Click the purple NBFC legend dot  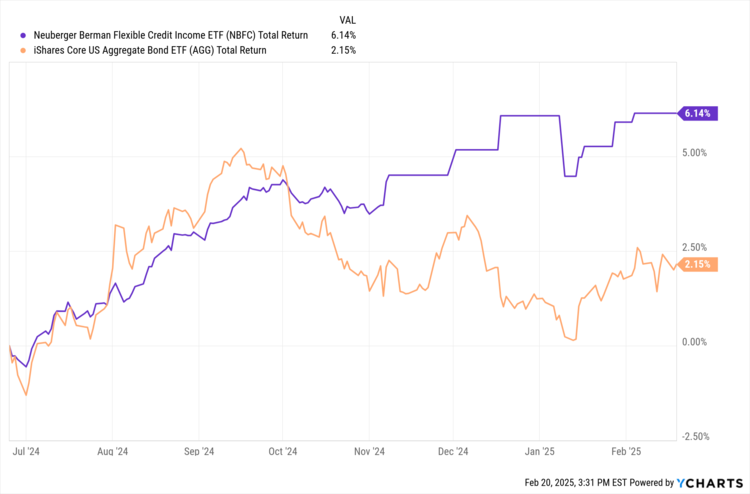coord(11,36)
